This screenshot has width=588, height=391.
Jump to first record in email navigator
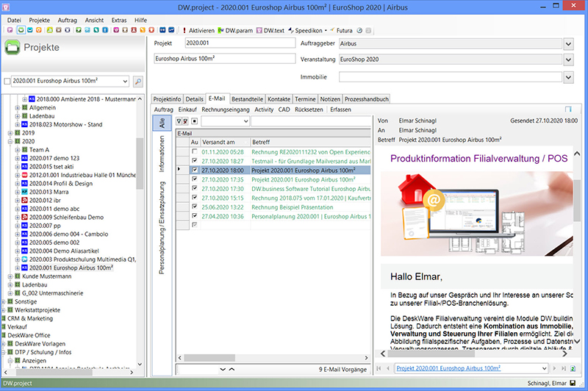click(379, 368)
